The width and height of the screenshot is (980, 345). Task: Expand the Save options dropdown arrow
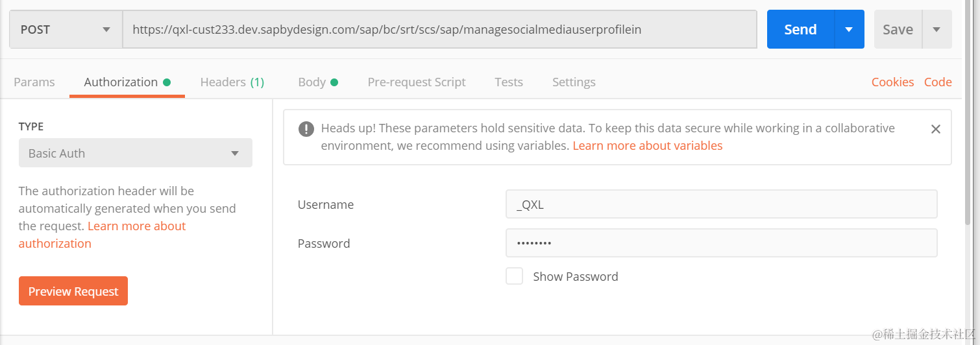tap(936, 29)
